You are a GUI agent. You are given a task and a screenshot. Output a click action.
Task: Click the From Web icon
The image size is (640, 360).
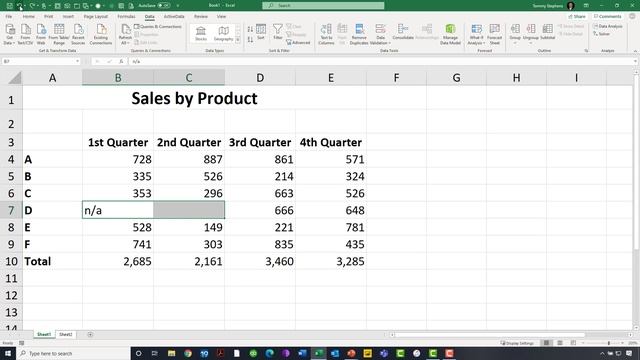(x=41, y=34)
